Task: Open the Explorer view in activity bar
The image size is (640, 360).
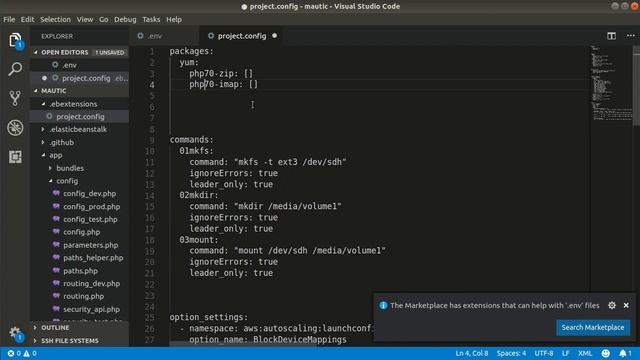Action: click(15, 40)
